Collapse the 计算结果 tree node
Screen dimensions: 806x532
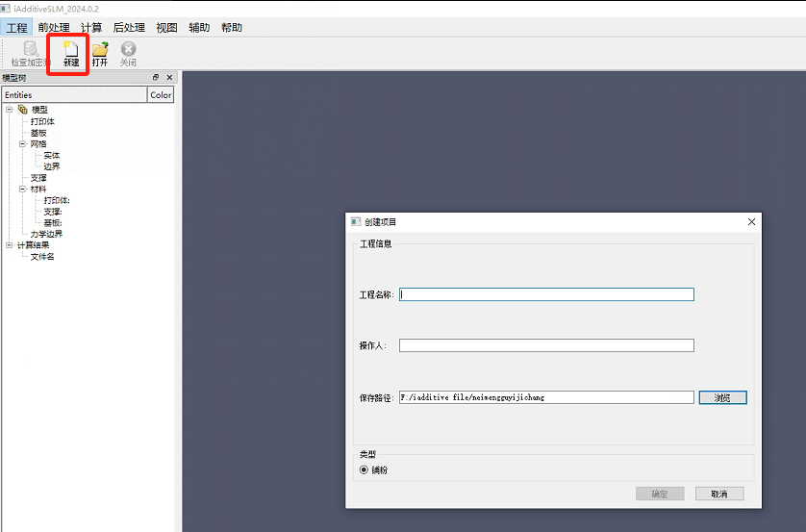(x=10, y=245)
